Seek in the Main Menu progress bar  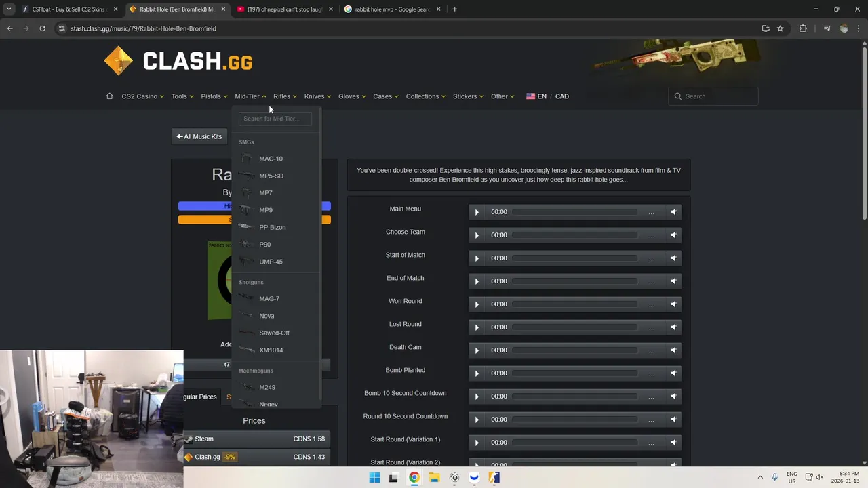click(575, 212)
